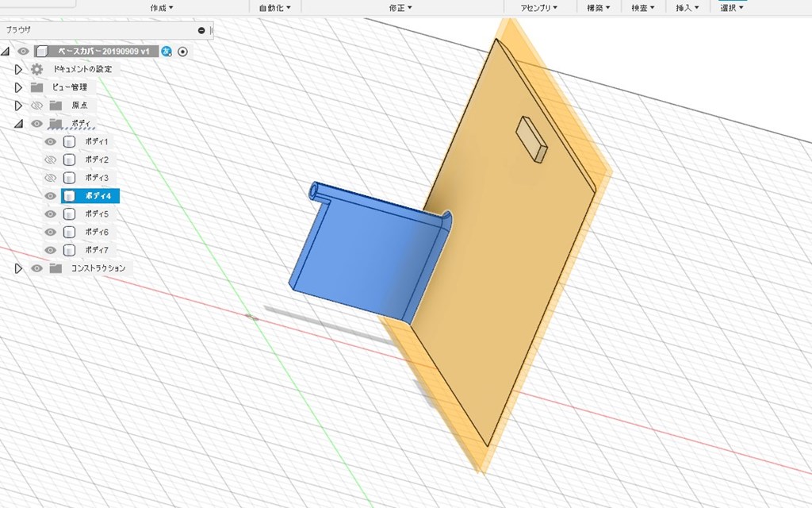Expand the ドキュメントの設定 tree node
Image resolution: width=812 pixels, height=508 pixels.
click(18, 69)
